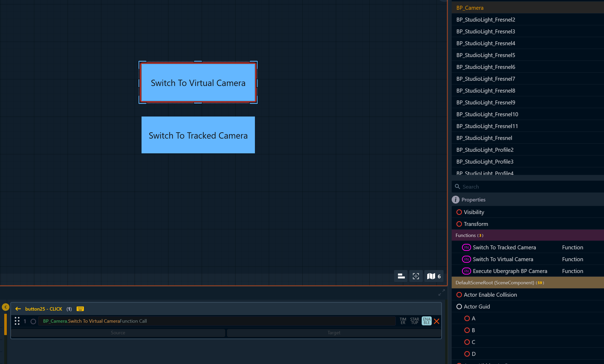This screenshot has width=604, height=364.
Task: Click the fit-to-view focus icon
Action: [416, 276]
